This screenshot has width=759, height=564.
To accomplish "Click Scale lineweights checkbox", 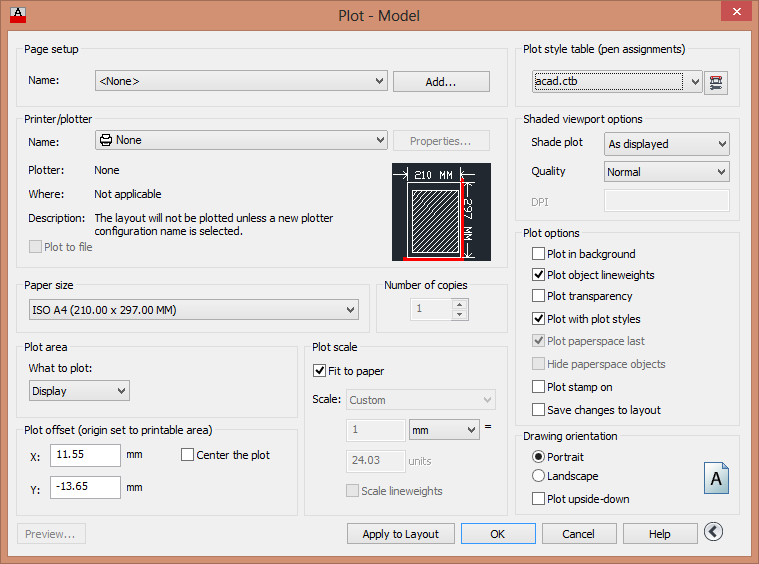I will tap(352, 490).
